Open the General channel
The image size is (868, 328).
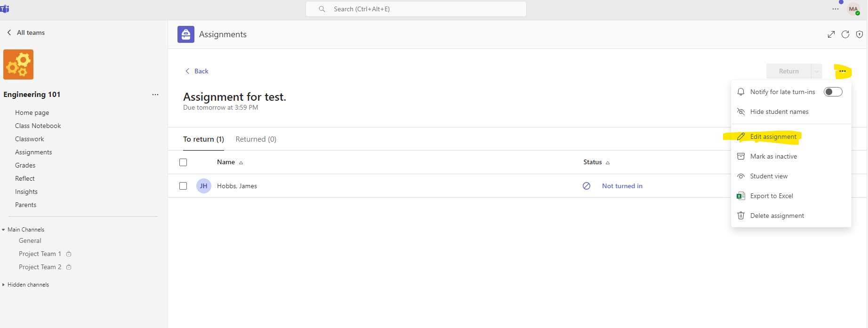[30, 240]
